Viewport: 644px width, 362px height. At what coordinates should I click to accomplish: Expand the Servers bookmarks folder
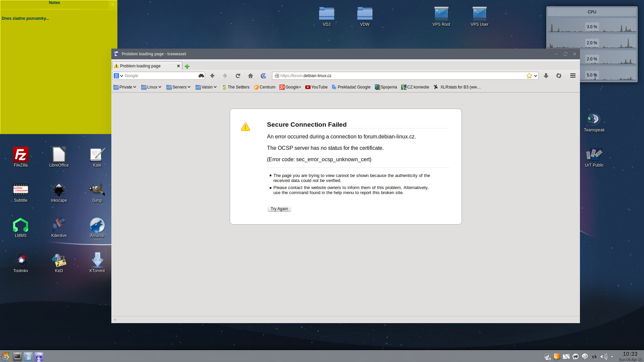click(178, 87)
